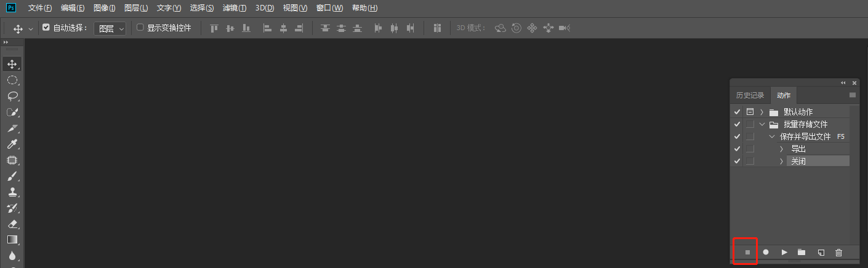Viewport: 868px width, 268px height.
Task: Enable the 显示变换控件 checkbox
Action: 140,28
